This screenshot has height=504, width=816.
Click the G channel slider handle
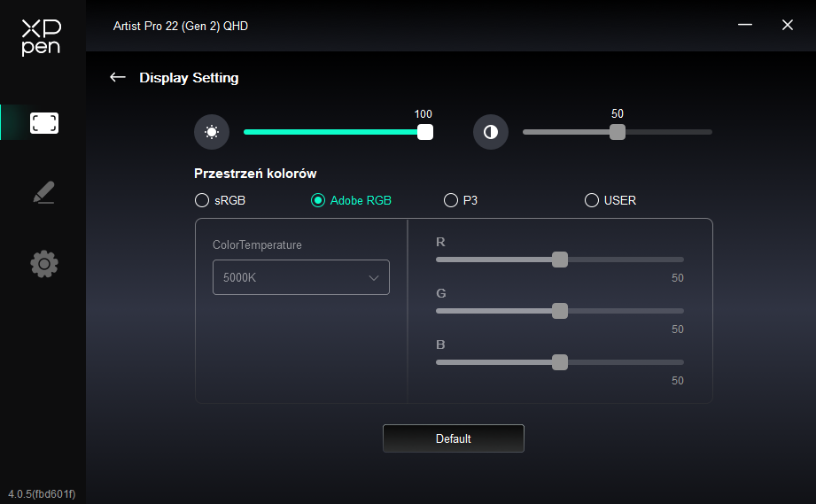tap(560, 311)
